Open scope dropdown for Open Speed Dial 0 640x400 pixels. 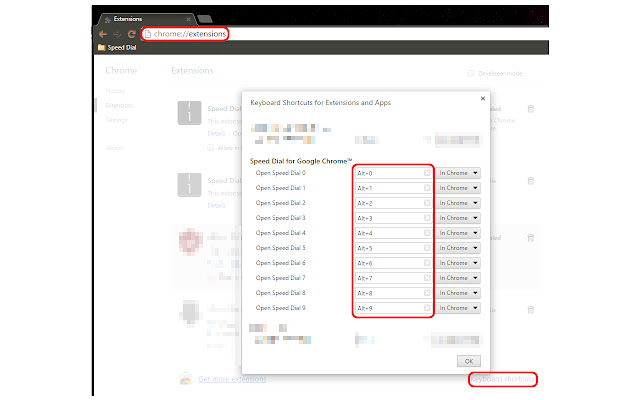[458, 173]
